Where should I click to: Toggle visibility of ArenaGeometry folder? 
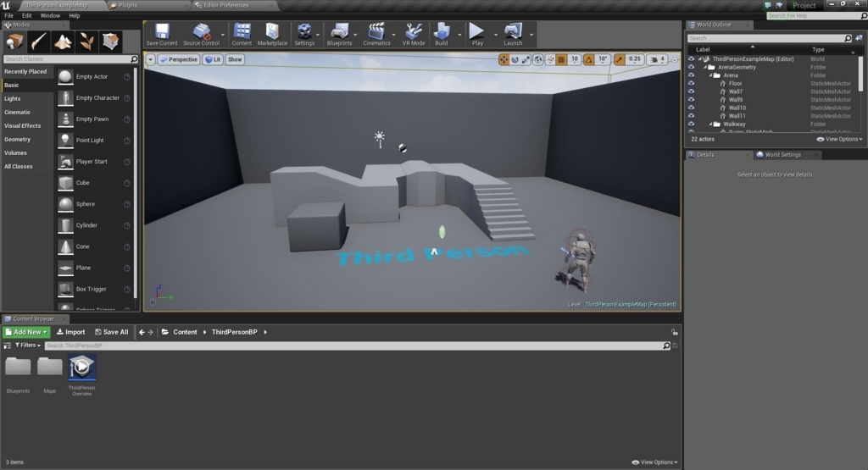click(x=691, y=68)
